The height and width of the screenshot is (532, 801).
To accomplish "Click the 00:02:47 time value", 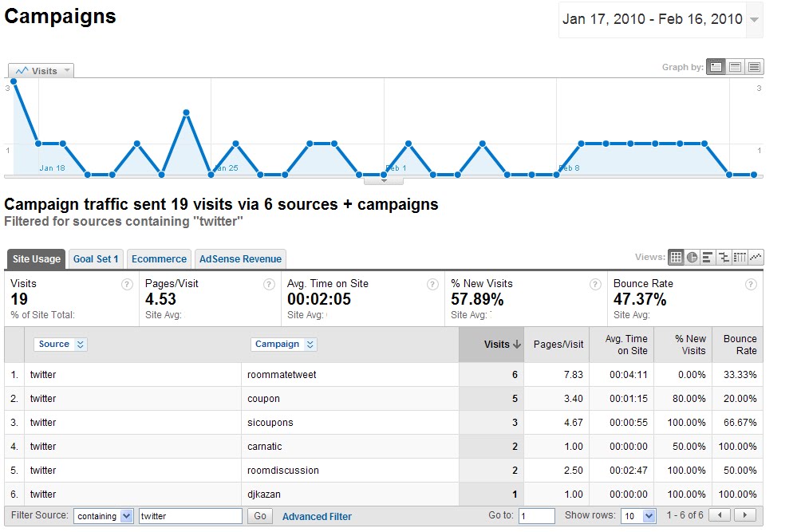I will click(629, 471).
